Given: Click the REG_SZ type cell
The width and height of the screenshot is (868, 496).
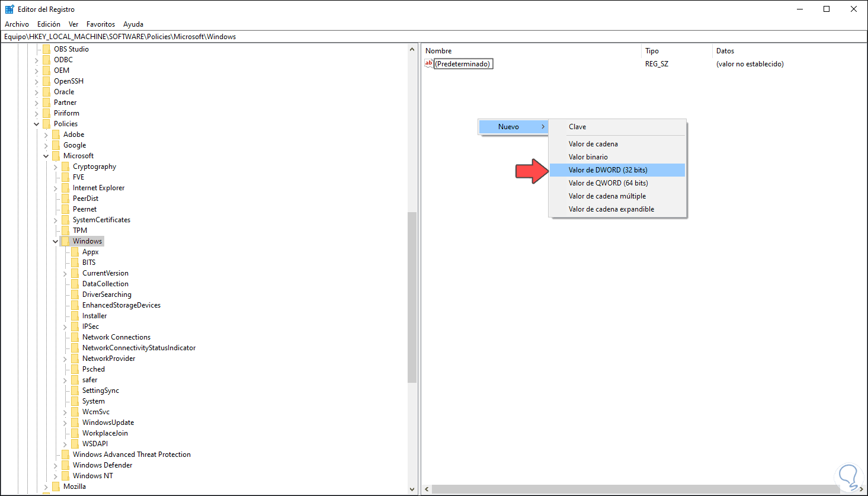Looking at the screenshot, I should (656, 64).
